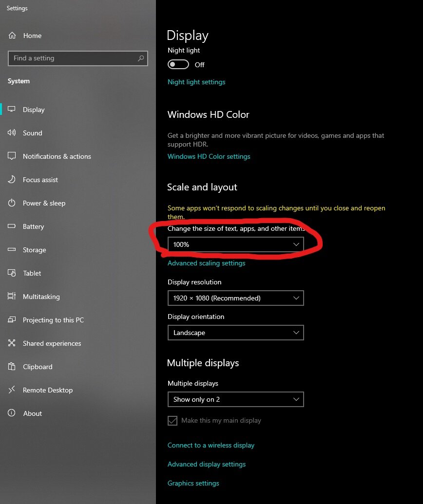Open Night light settings link
Image resolution: width=423 pixels, height=504 pixels.
[196, 82]
